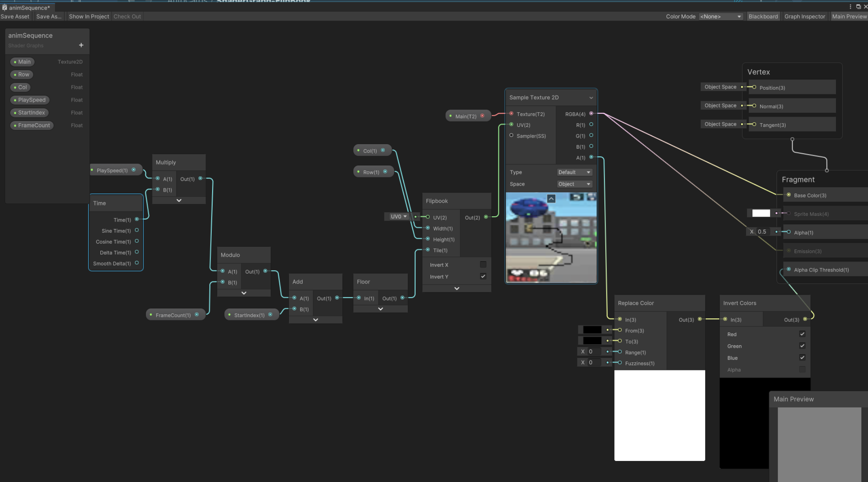Uncheck Invert Y in the Flipbook node

point(483,276)
